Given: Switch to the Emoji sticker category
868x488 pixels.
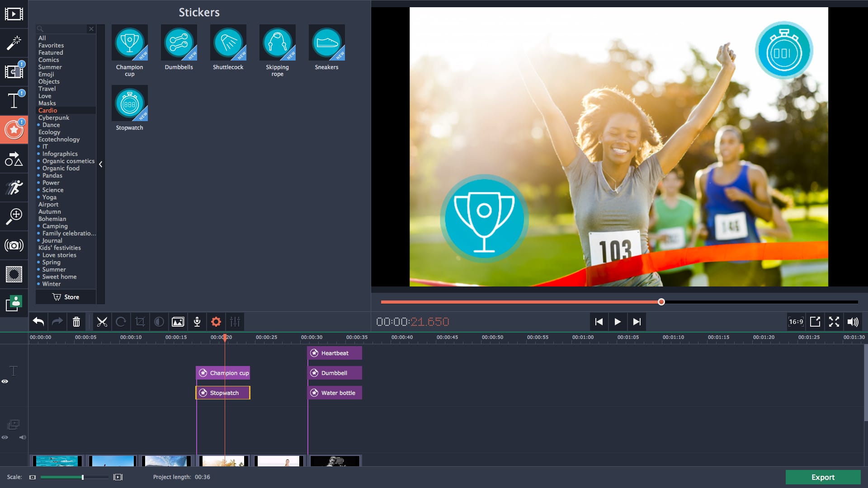Looking at the screenshot, I should click(46, 74).
